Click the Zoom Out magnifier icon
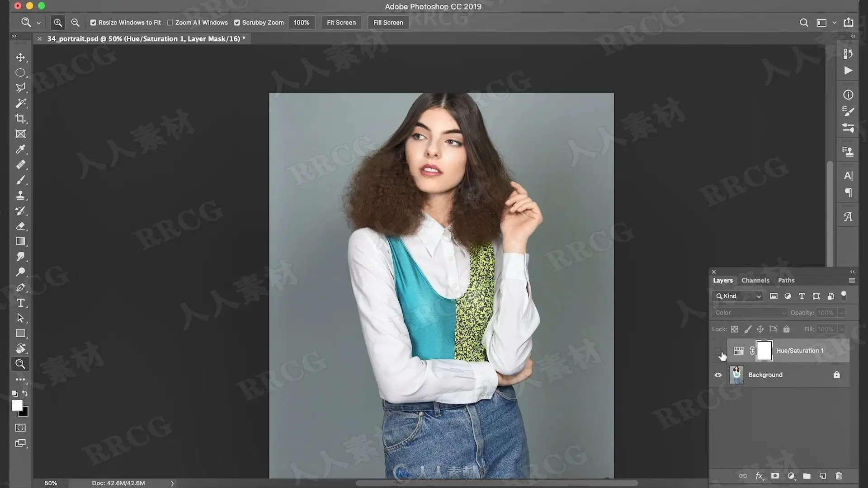Viewport: 868px width, 488px height. click(x=75, y=23)
